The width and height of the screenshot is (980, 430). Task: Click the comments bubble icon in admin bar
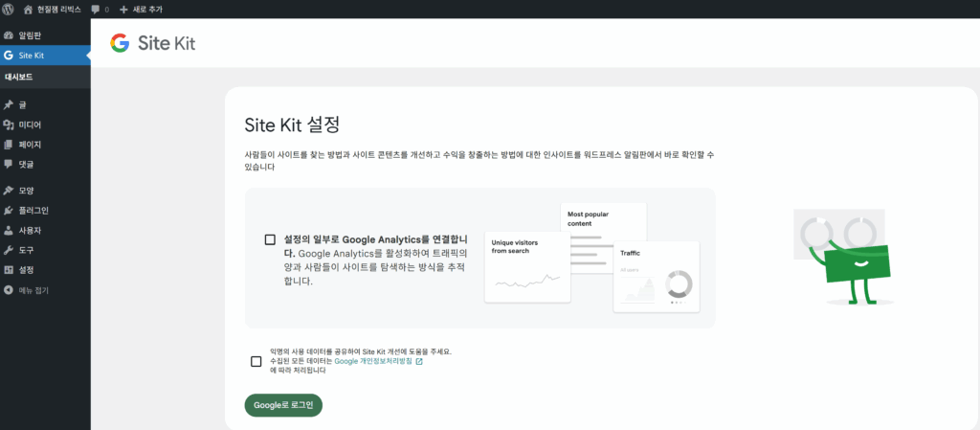[95, 10]
